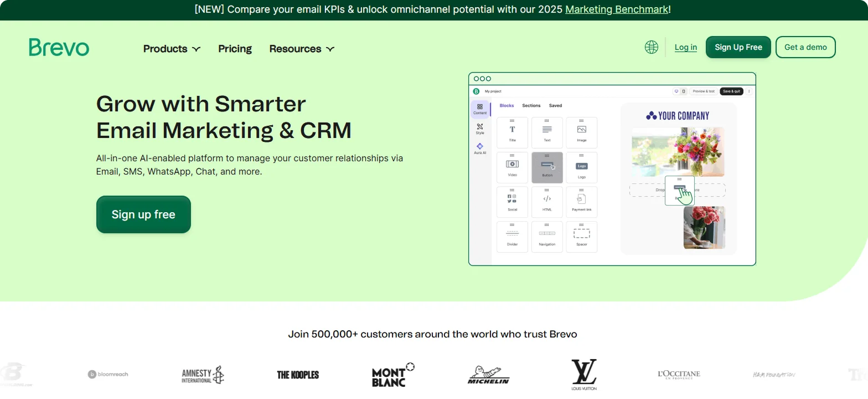Viewport: 868px width, 399px height.
Task: Click the Log in link
Action: [686, 47]
